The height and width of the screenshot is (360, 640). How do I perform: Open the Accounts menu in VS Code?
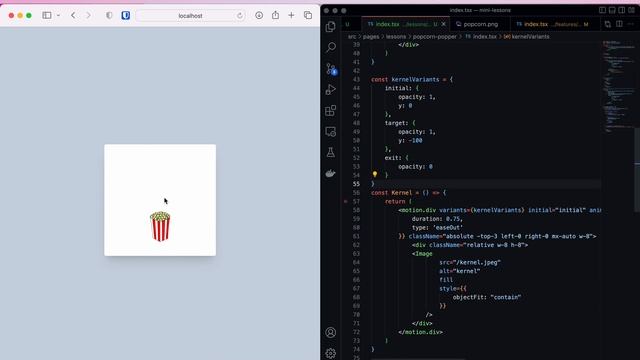(331, 332)
